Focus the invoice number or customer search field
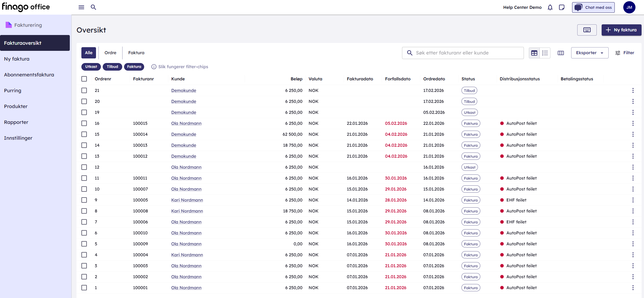644x298 pixels. coord(466,53)
